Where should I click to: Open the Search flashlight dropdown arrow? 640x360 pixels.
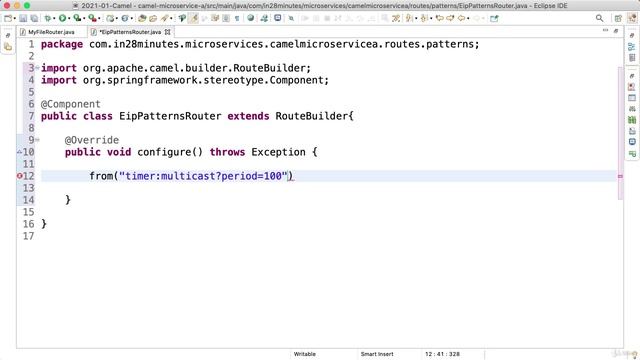click(171, 19)
